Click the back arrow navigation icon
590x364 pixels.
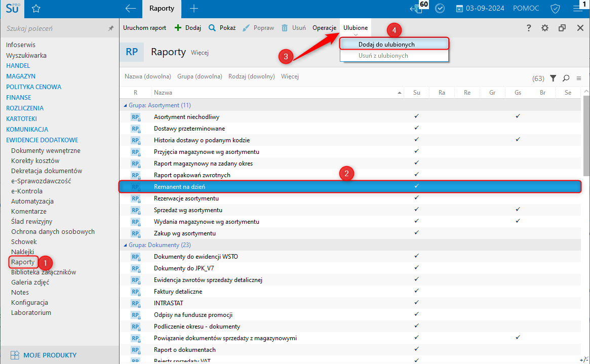tap(131, 9)
